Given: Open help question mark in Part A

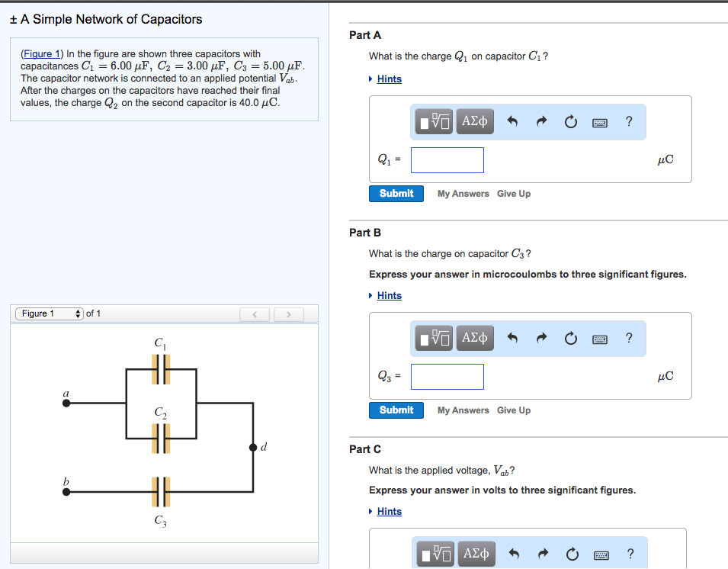Looking at the screenshot, I should pos(629,121).
